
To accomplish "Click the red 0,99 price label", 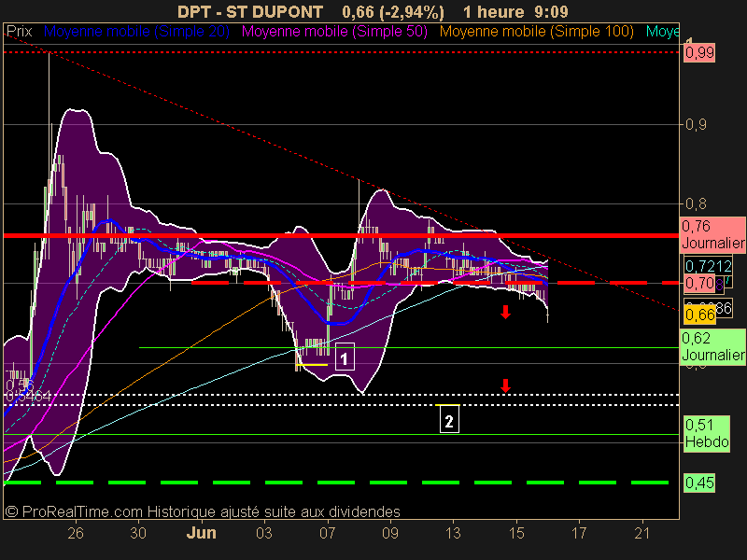I will click(x=699, y=52).
